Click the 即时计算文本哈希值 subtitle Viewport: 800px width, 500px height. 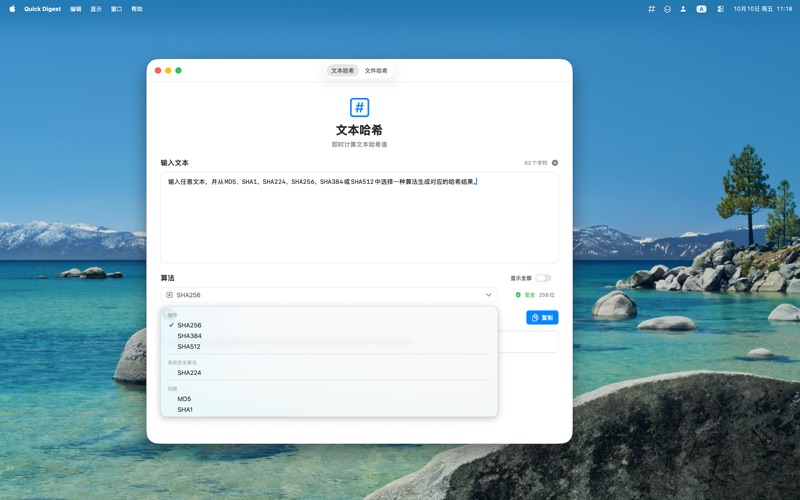coord(359,144)
